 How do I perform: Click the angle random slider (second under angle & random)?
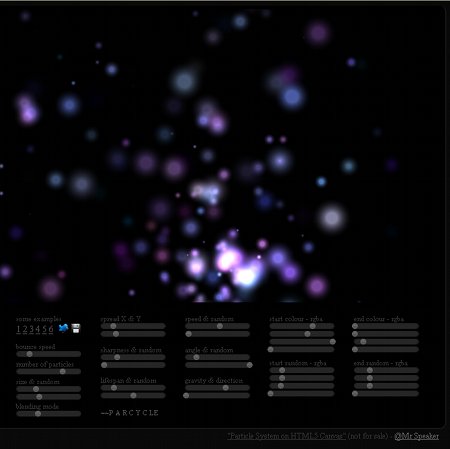218,365
